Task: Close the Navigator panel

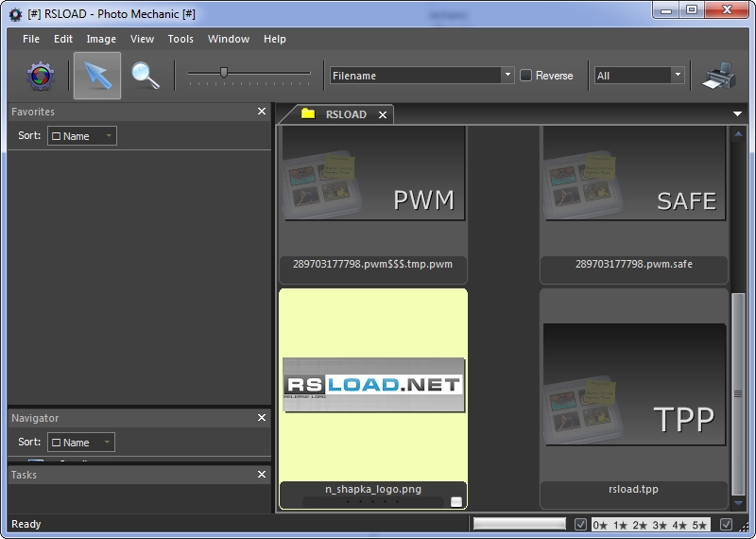Action: 262,418
